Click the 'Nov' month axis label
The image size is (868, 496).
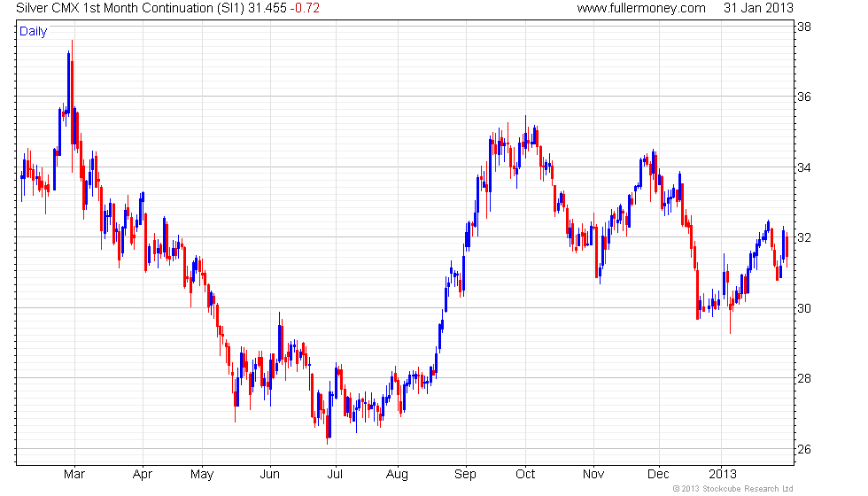[x=593, y=475]
